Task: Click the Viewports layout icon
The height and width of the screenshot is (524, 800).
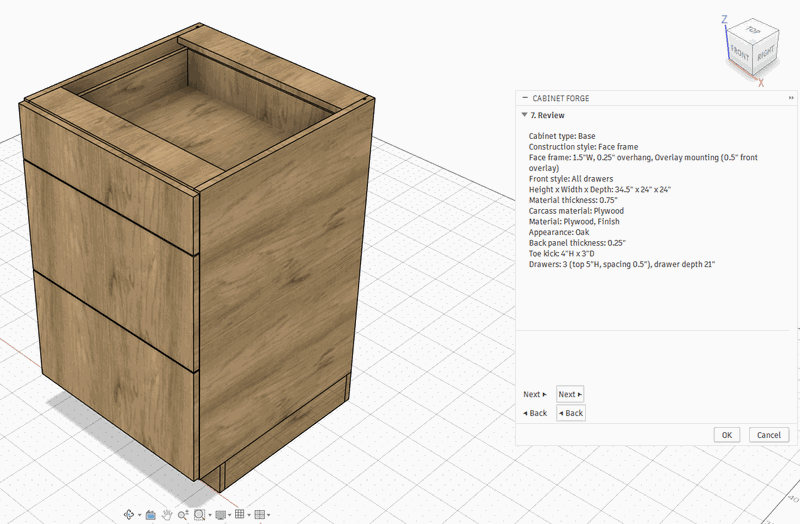Action: [260, 514]
